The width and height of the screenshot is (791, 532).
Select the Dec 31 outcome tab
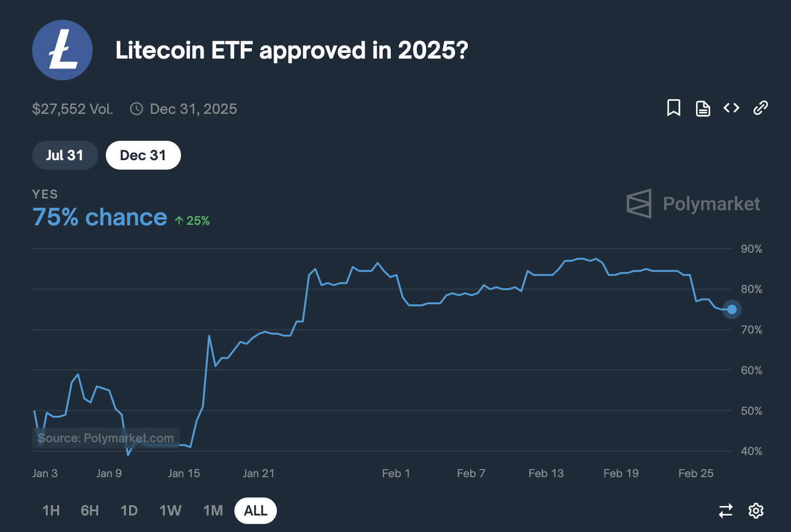click(143, 155)
